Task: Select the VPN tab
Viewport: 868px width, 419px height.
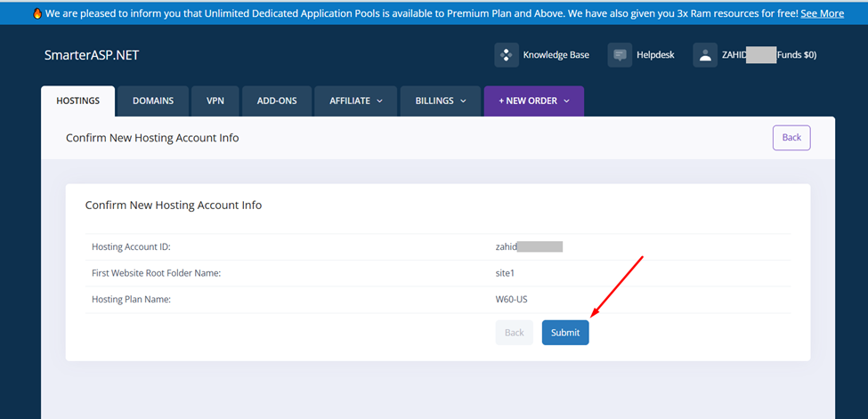Action: point(215,101)
